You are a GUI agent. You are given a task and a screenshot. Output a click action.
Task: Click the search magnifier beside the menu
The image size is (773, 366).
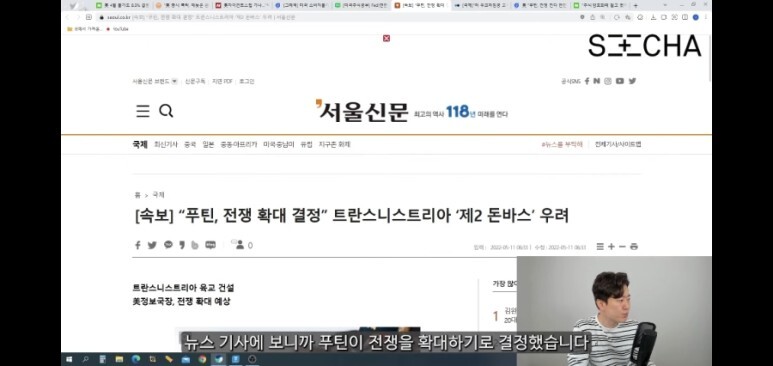[x=166, y=111]
